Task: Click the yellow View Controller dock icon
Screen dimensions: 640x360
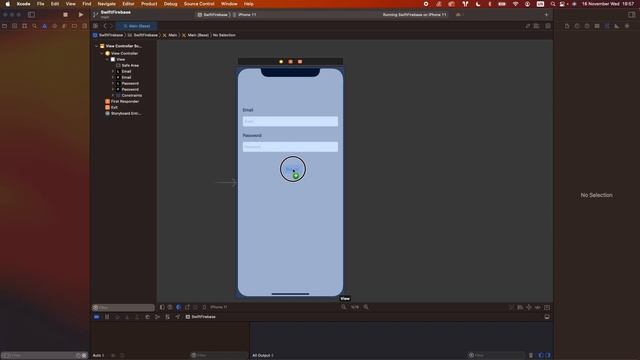Action: pyautogui.click(x=281, y=62)
